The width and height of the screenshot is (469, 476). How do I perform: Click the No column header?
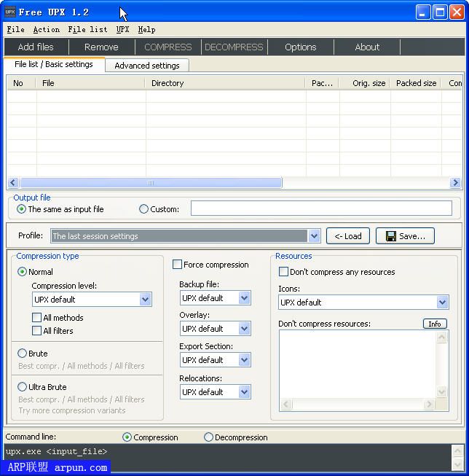[21, 83]
